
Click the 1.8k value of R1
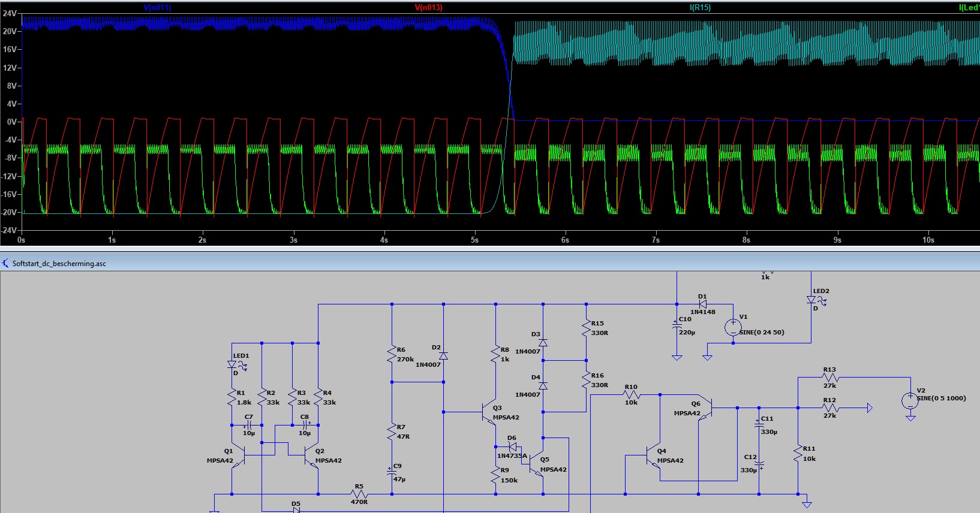[x=244, y=403]
